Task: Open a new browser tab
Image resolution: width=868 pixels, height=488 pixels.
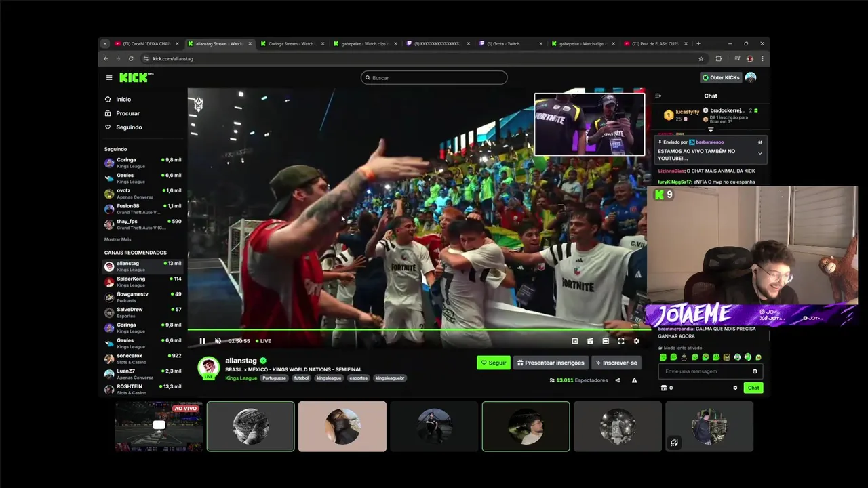Action: point(698,43)
